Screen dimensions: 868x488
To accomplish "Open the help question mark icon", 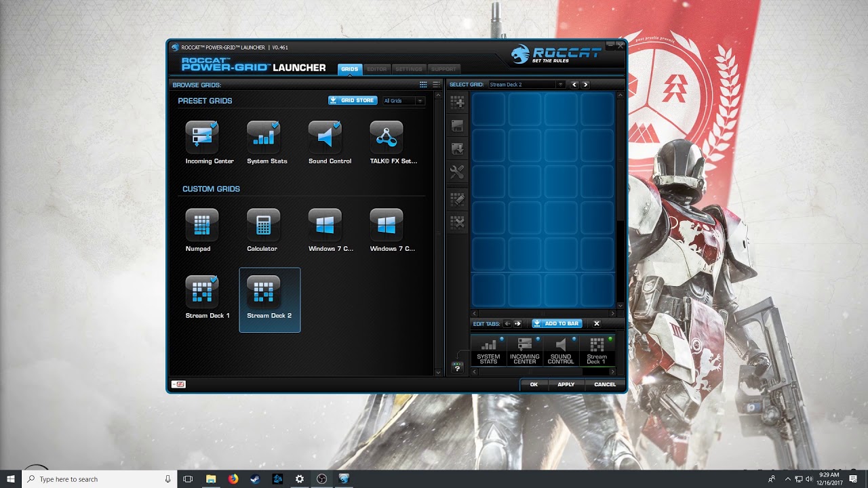I will click(457, 367).
